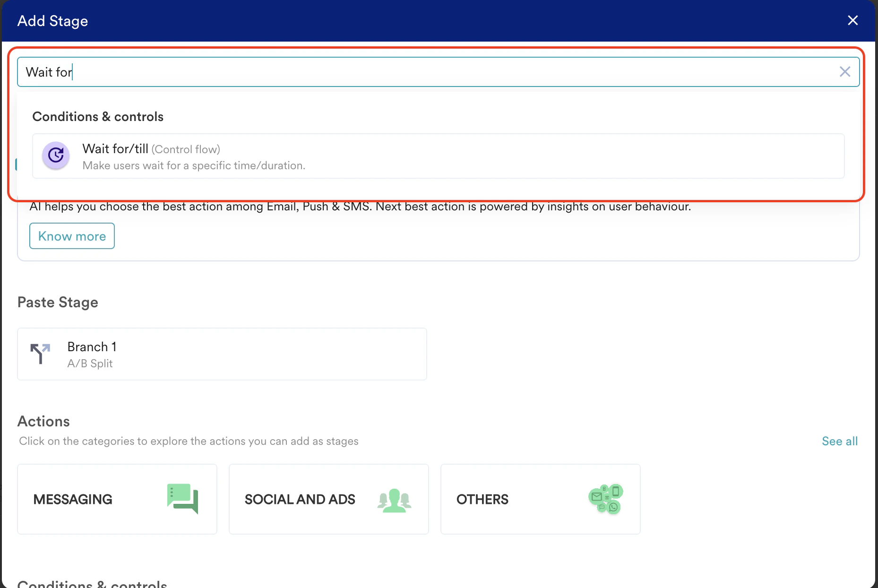This screenshot has height=588, width=878.
Task: Click the AI next best action description
Action: click(360, 207)
